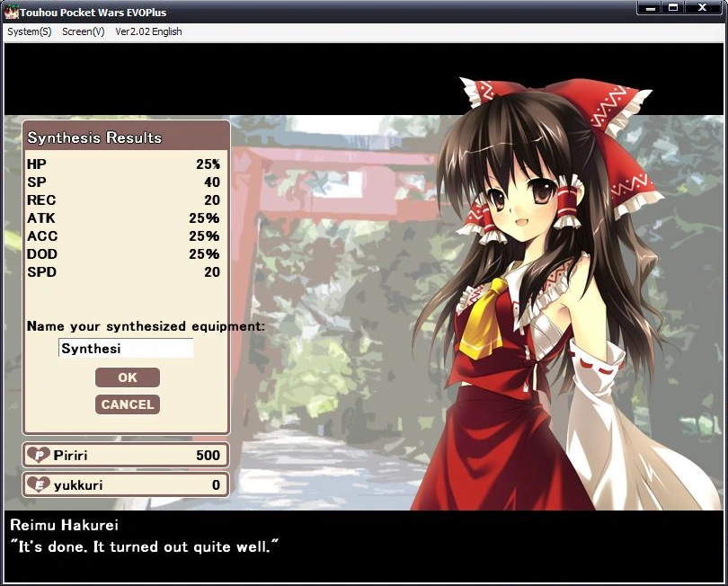
Task: Click the CANCEL button
Action: click(x=128, y=404)
